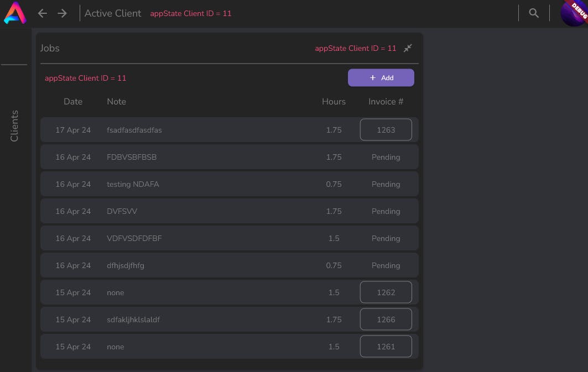Open the Clients sidebar tab
This screenshot has height=372, width=588.
[14, 125]
